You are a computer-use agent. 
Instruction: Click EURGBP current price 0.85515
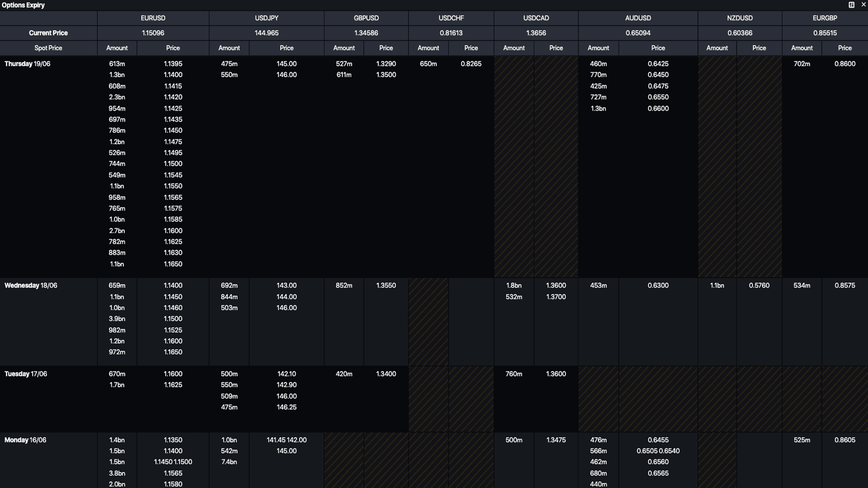825,33
